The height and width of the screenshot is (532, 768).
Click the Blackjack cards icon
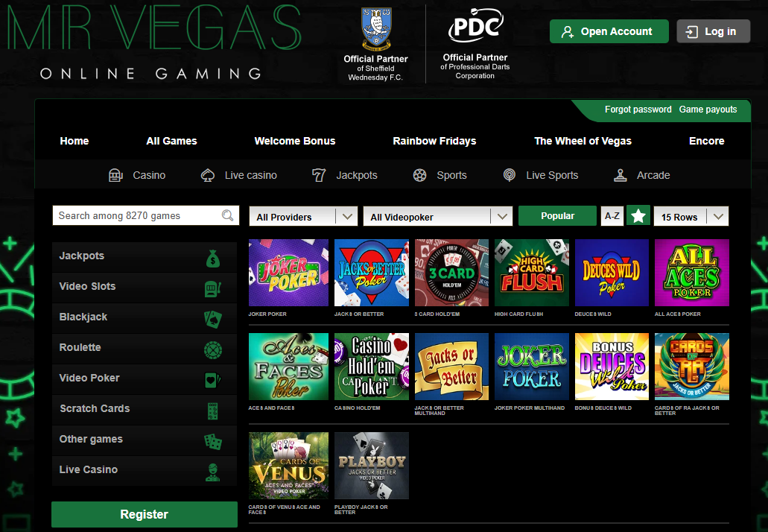click(x=212, y=320)
